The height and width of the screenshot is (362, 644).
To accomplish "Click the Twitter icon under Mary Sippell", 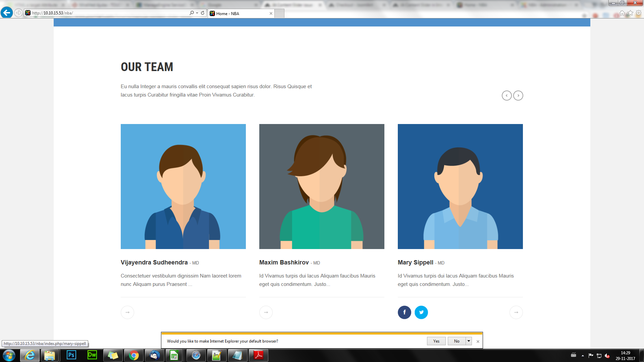I will point(421,312).
